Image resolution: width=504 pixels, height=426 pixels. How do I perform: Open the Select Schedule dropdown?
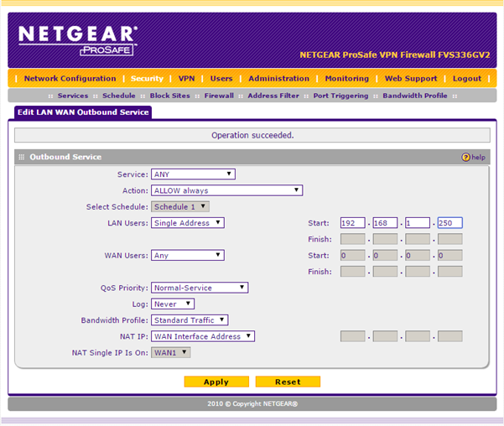pyautogui.click(x=180, y=207)
